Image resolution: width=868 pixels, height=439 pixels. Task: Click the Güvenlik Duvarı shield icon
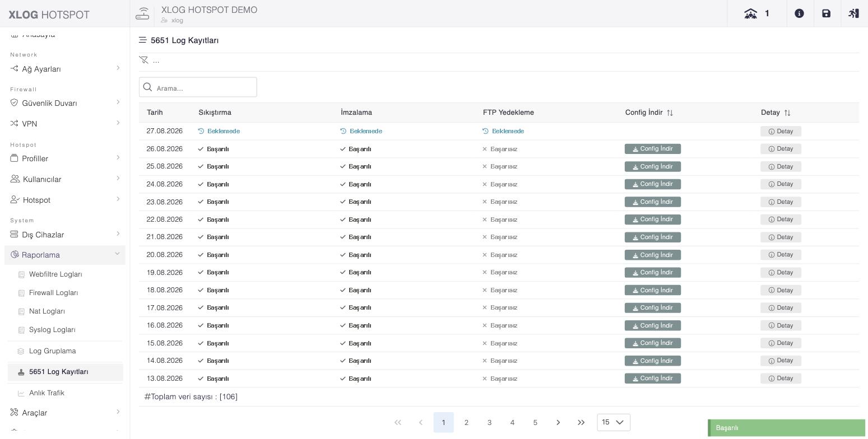coord(15,103)
